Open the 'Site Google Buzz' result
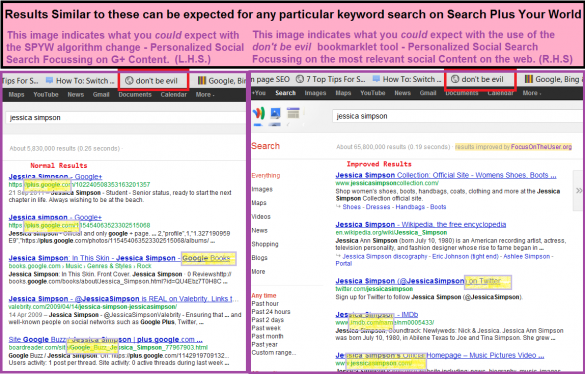This screenshot has width=585, height=374. [106, 339]
